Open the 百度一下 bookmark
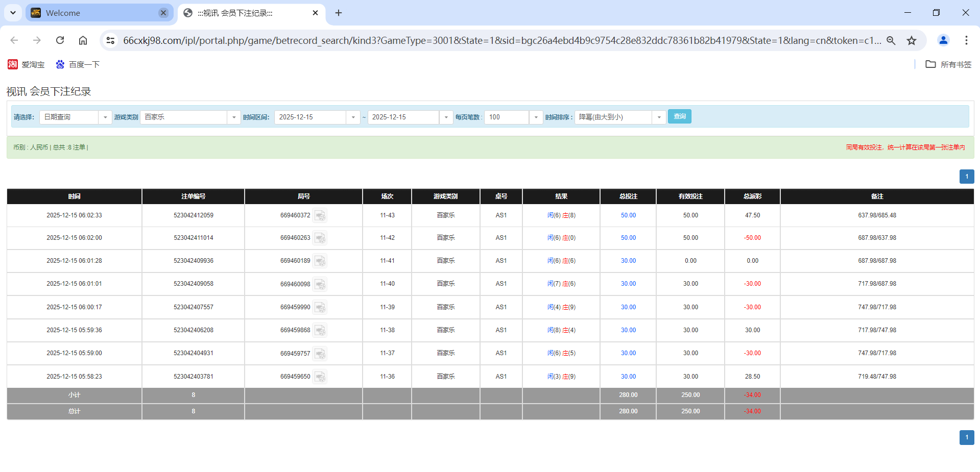The width and height of the screenshot is (980, 472). 77,64
